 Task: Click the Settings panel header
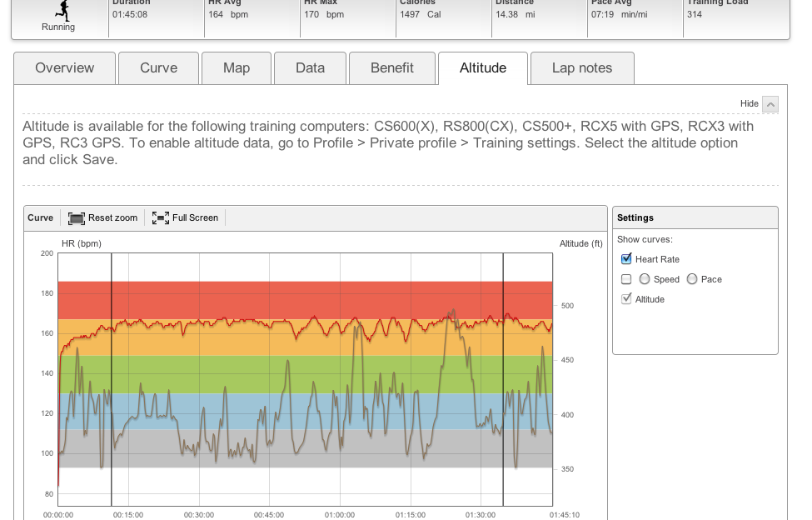tap(695, 218)
